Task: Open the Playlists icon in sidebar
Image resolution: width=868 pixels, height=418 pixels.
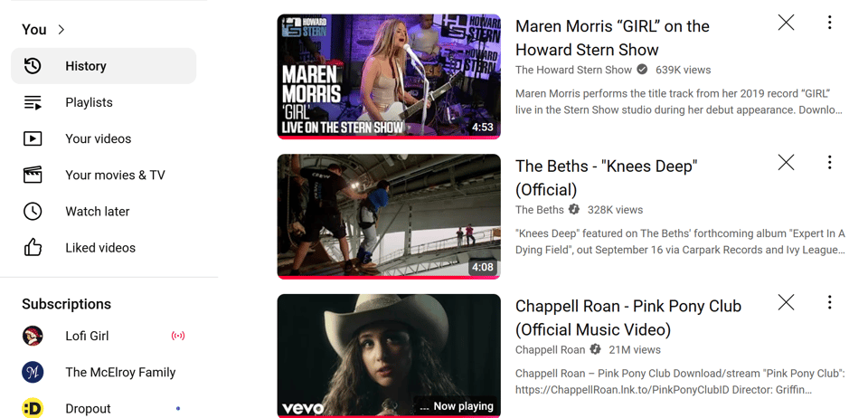Action: coord(33,102)
